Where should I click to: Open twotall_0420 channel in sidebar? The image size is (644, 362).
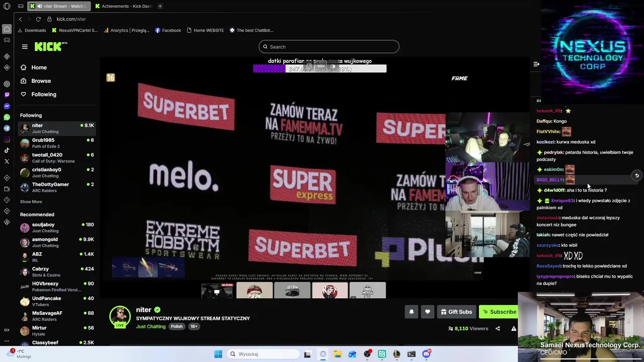tap(57, 158)
